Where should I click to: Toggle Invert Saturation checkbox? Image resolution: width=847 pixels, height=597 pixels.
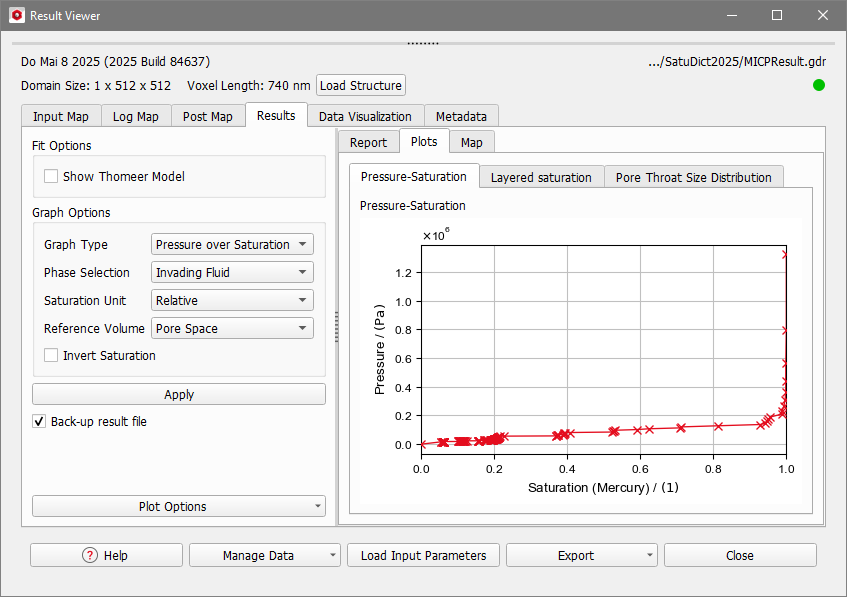(x=51, y=355)
